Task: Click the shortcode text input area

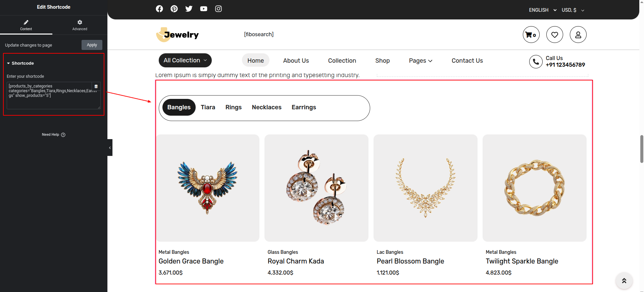Action: [50, 101]
